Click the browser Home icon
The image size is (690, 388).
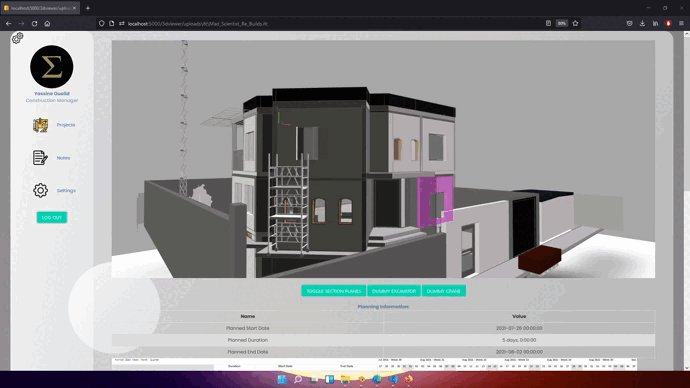[47, 23]
